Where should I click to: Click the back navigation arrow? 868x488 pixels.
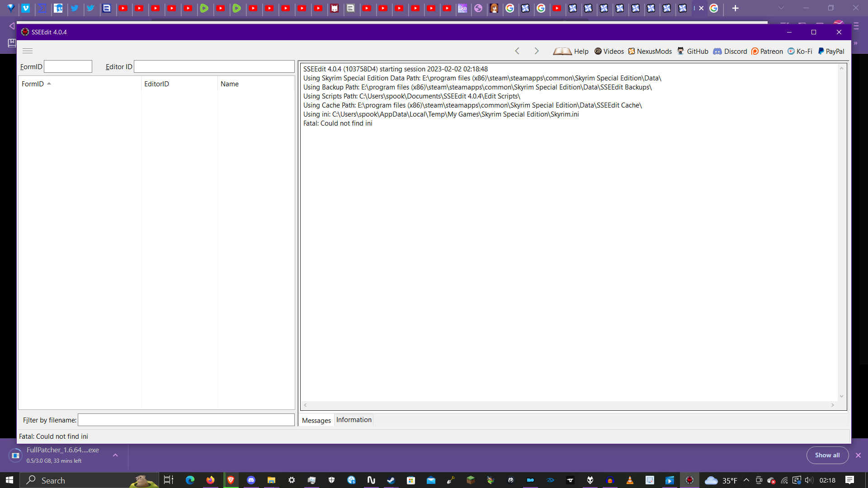(517, 51)
